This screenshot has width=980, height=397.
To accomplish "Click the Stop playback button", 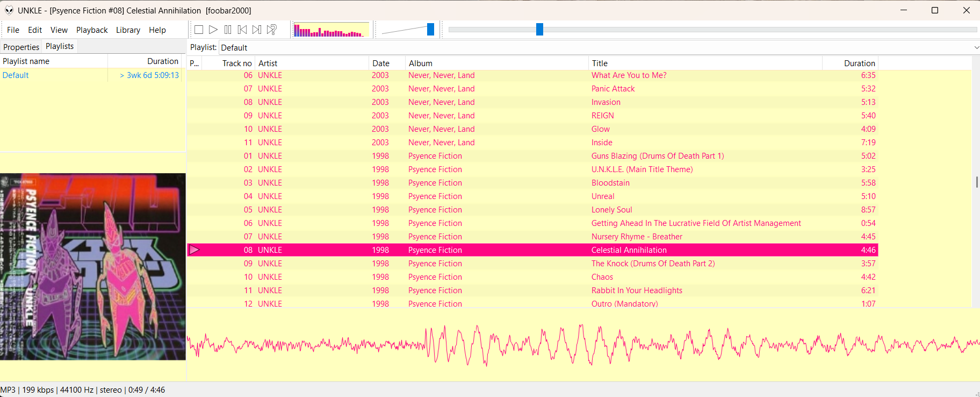I will (199, 30).
